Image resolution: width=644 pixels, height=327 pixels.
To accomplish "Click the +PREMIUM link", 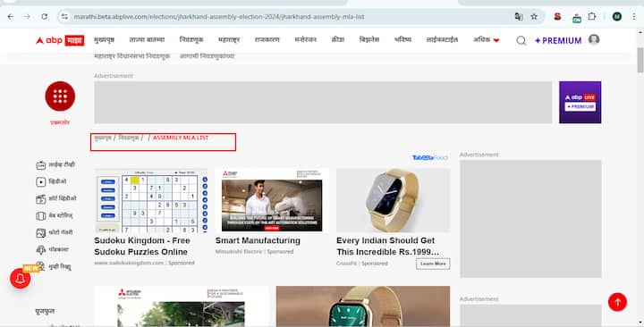I will (x=558, y=40).
